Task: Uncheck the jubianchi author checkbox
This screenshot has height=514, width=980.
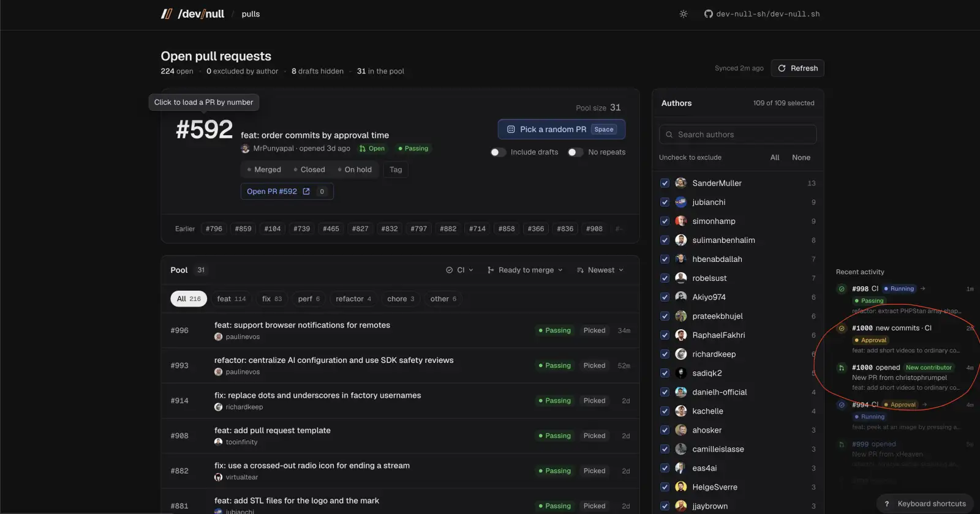Action: coord(665,202)
